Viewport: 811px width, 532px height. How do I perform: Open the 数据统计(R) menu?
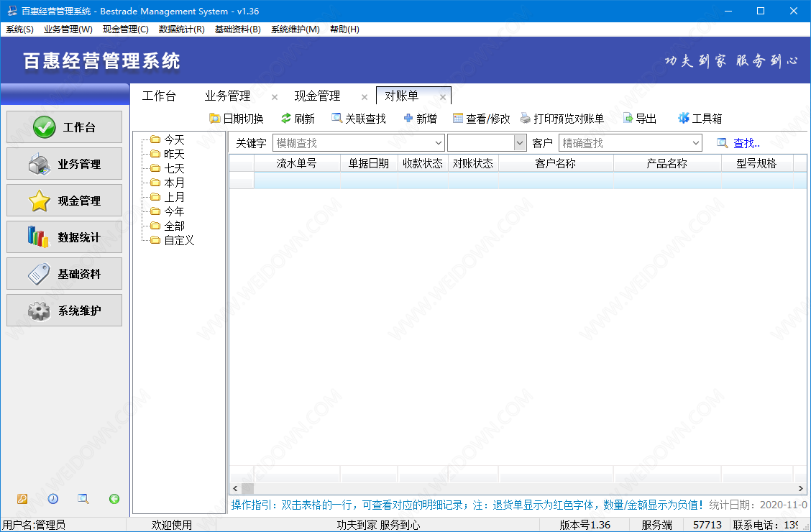[181, 29]
